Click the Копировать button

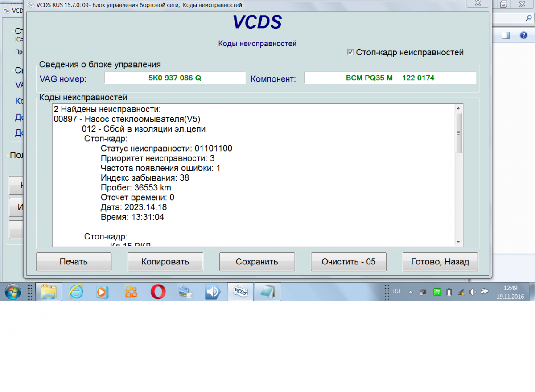165,262
